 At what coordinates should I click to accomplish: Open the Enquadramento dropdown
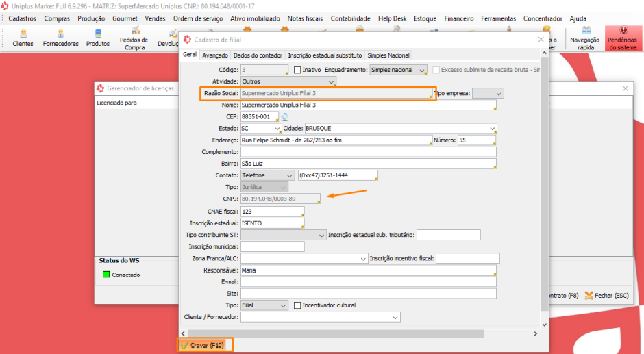(x=399, y=70)
